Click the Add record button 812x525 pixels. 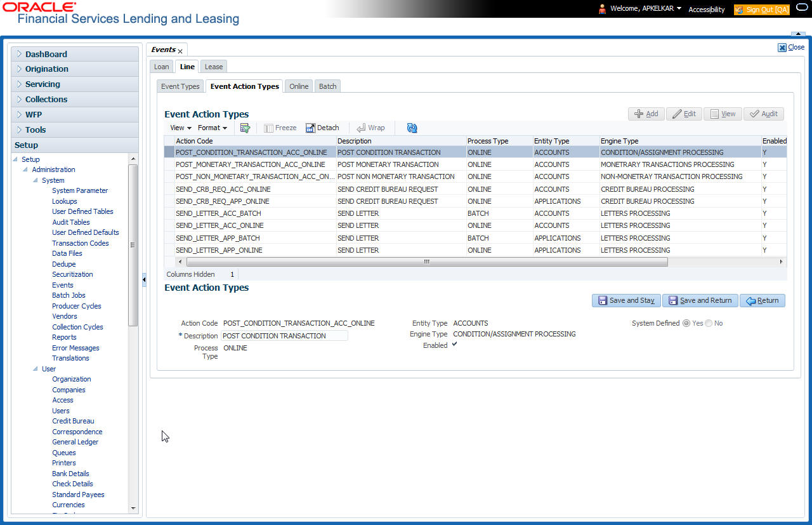click(646, 114)
